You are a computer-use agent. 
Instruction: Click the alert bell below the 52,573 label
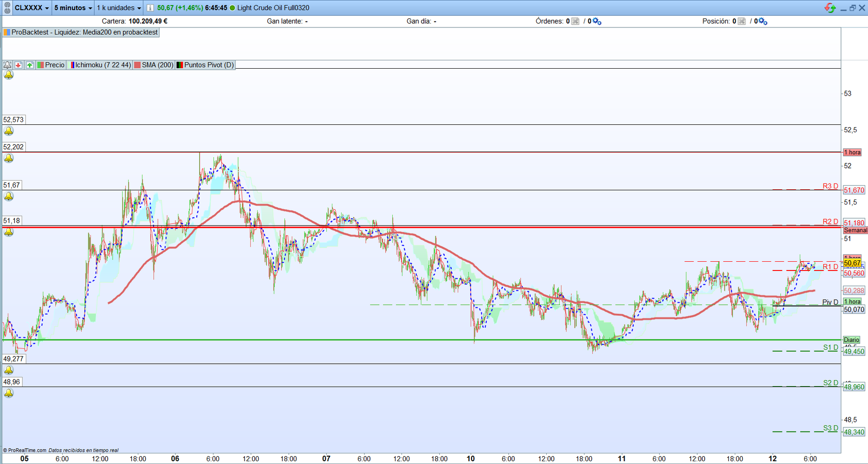click(x=9, y=131)
